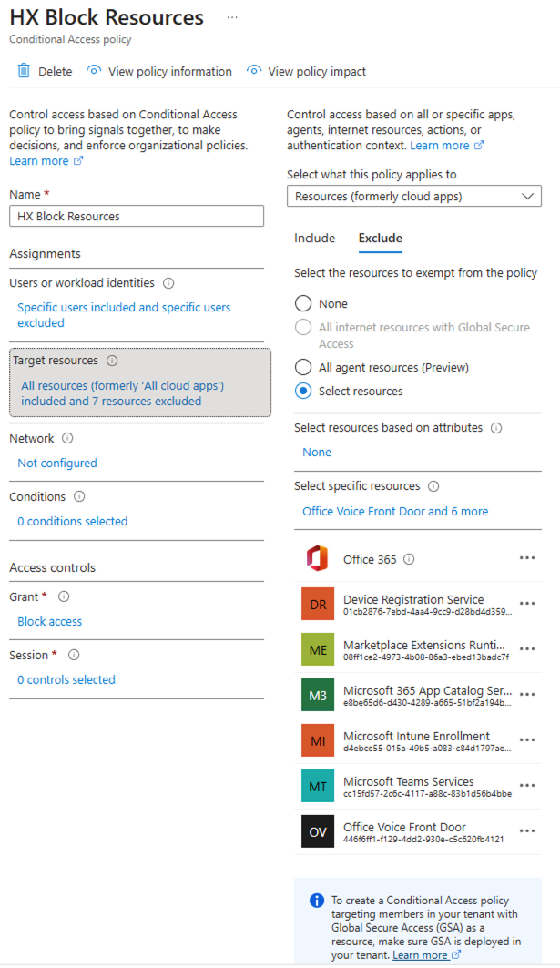Select All agent resources (Preview) radio button
560x968 pixels.
303,367
